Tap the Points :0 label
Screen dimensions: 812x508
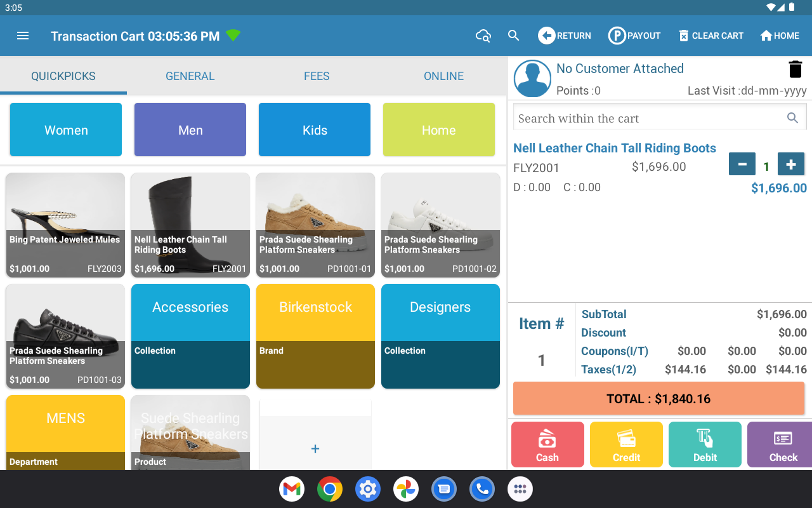(579, 91)
